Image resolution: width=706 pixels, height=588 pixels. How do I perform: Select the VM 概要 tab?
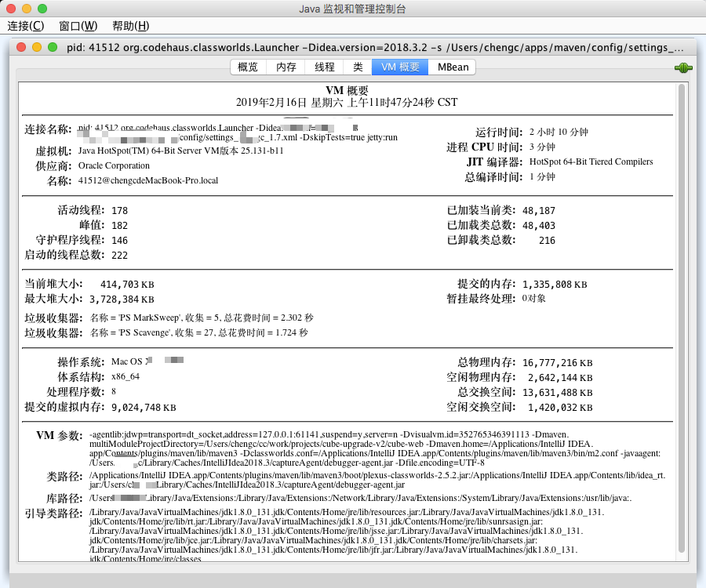(400, 67)
